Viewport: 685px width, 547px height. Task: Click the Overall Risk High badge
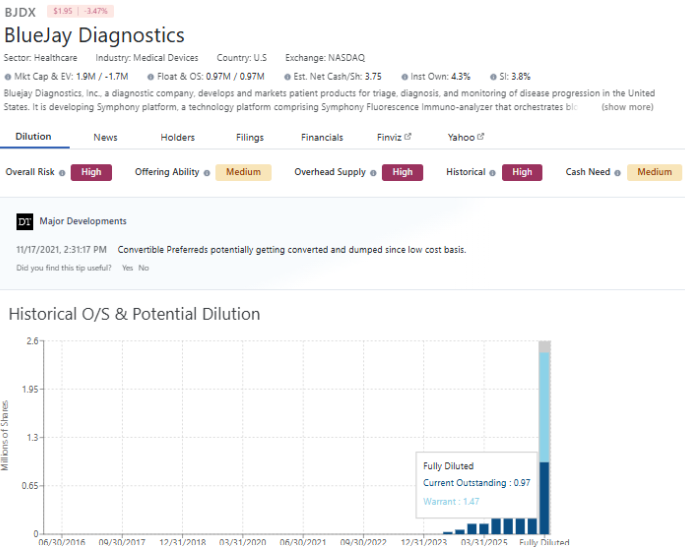(x=91, y=172)
